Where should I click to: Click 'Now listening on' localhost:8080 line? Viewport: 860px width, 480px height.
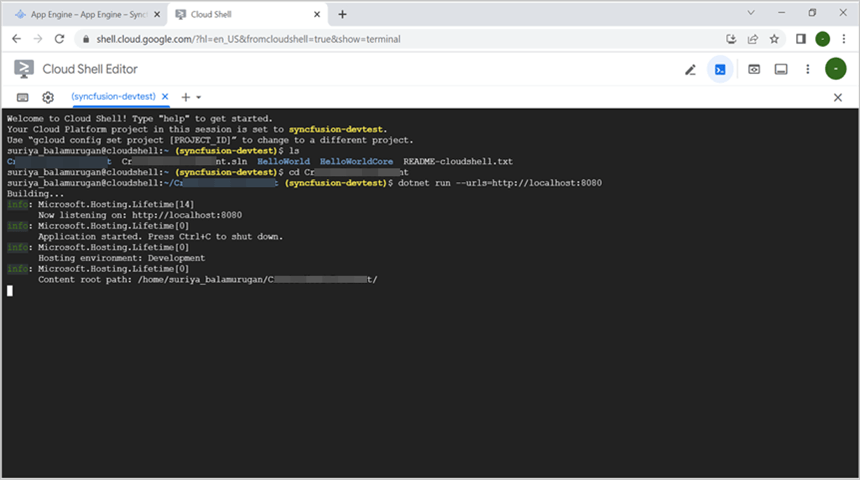(x=140, y=215)
